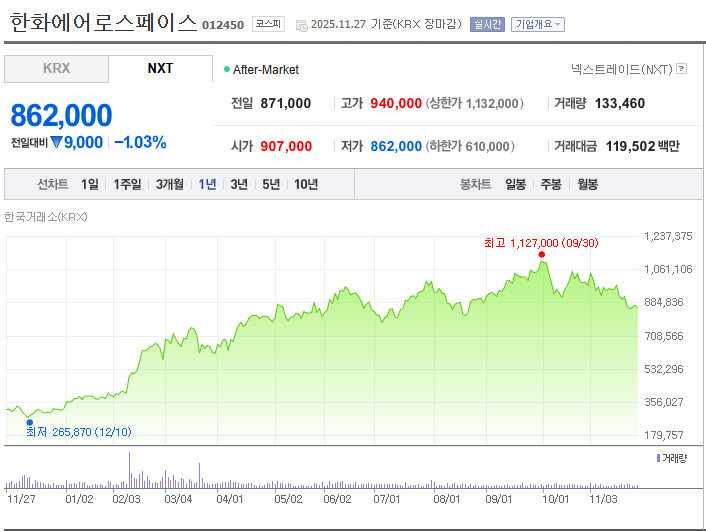Click the purple 거래량 legend marker
The height and width of the screenshot is (531, 706).
click(658, 458)
